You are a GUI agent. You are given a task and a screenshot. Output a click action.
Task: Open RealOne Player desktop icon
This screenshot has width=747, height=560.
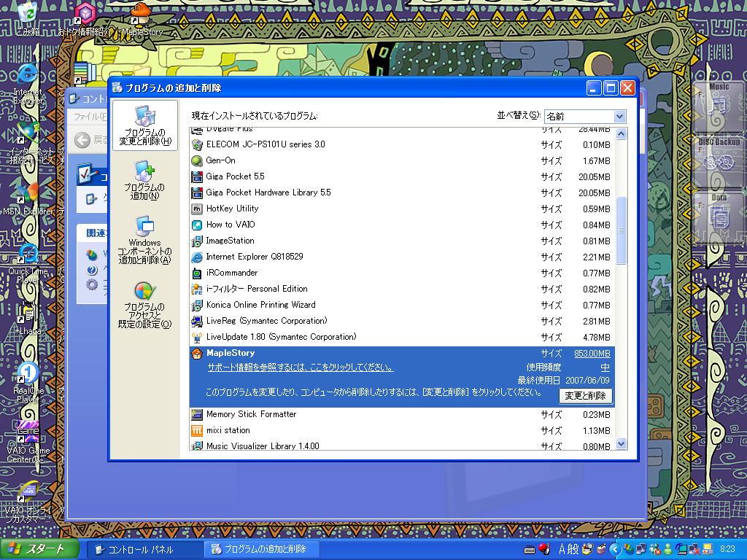click(x=28, y=382)
